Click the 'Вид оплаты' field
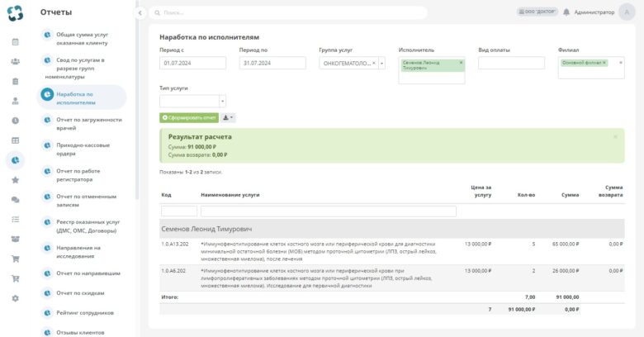 (x=511, y=63)
